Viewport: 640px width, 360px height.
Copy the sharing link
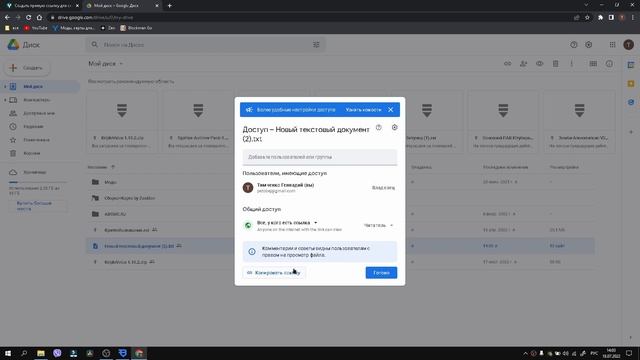point(274,273)
